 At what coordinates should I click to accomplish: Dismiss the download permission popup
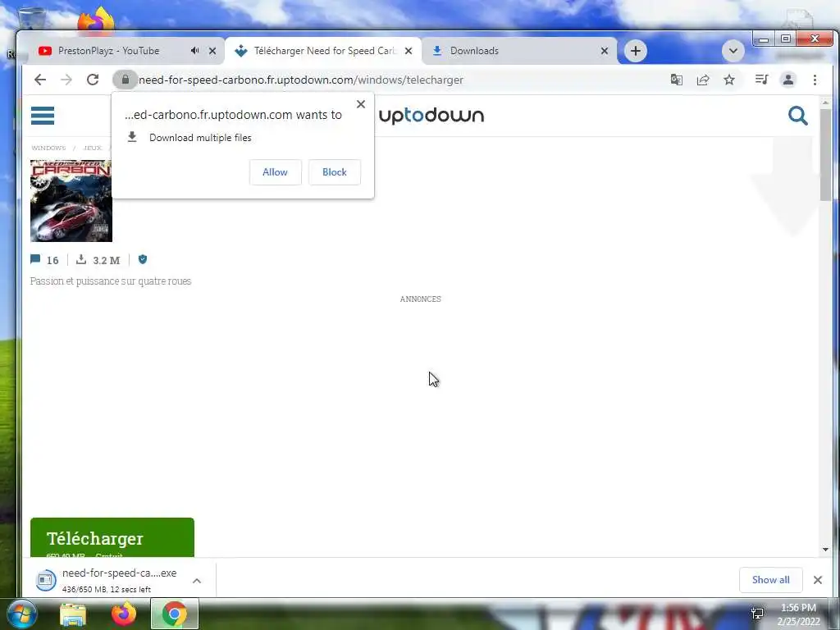[361, 104]
